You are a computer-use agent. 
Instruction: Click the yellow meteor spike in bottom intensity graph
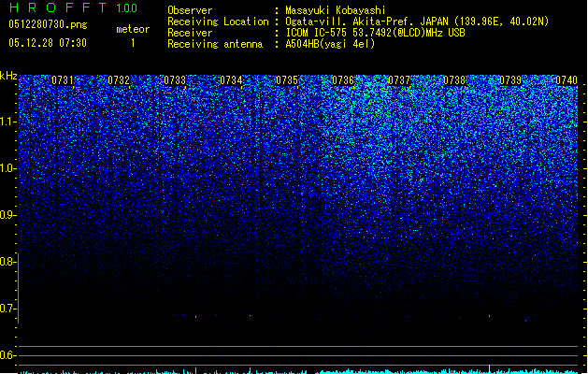pyautogui.click(x=489, y=368)
